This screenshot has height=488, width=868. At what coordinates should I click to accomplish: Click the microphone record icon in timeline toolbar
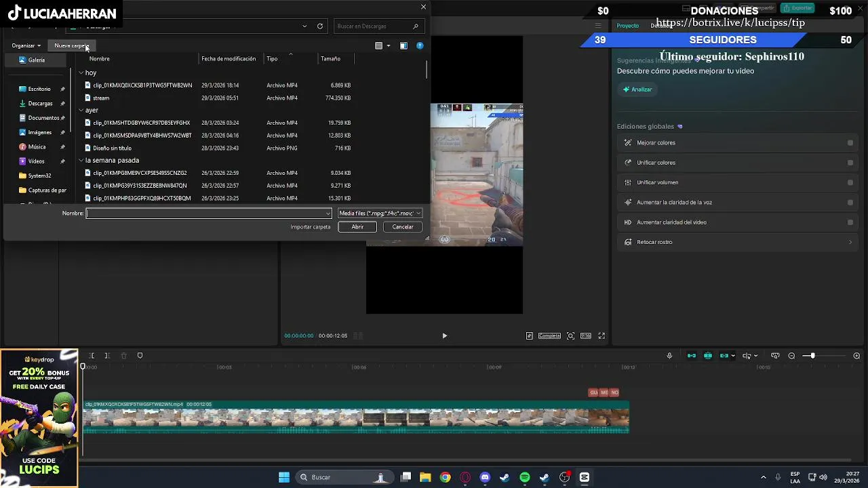click(669, 356)
